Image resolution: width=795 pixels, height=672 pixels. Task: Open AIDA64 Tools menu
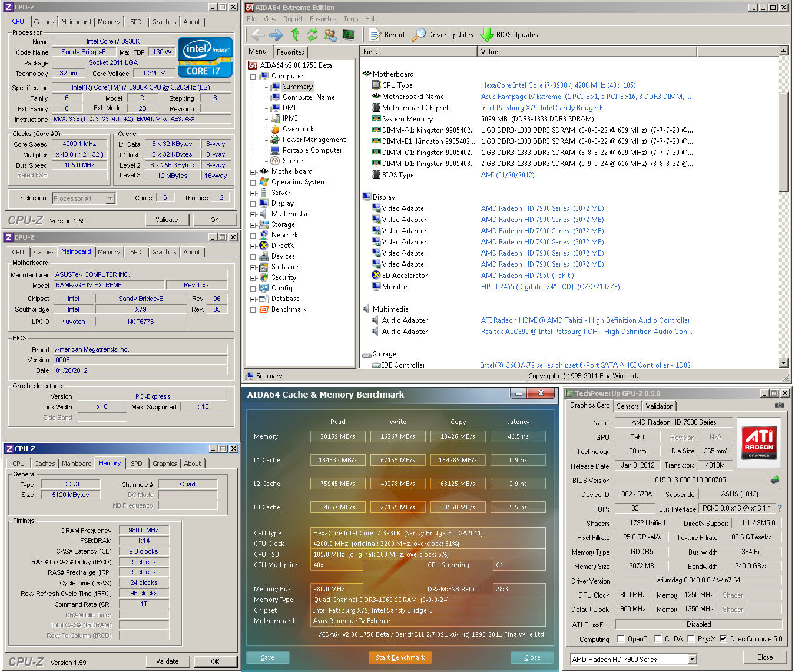tap(351, 19)
